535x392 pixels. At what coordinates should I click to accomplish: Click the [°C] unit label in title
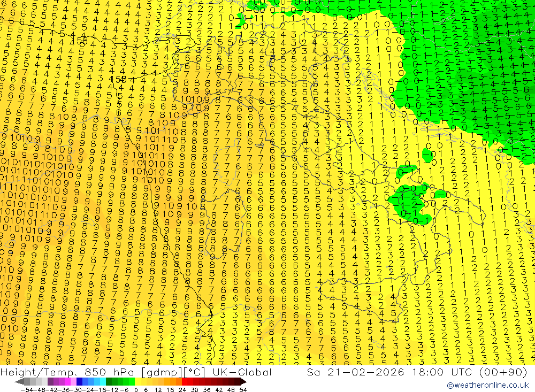click(195, 372)
